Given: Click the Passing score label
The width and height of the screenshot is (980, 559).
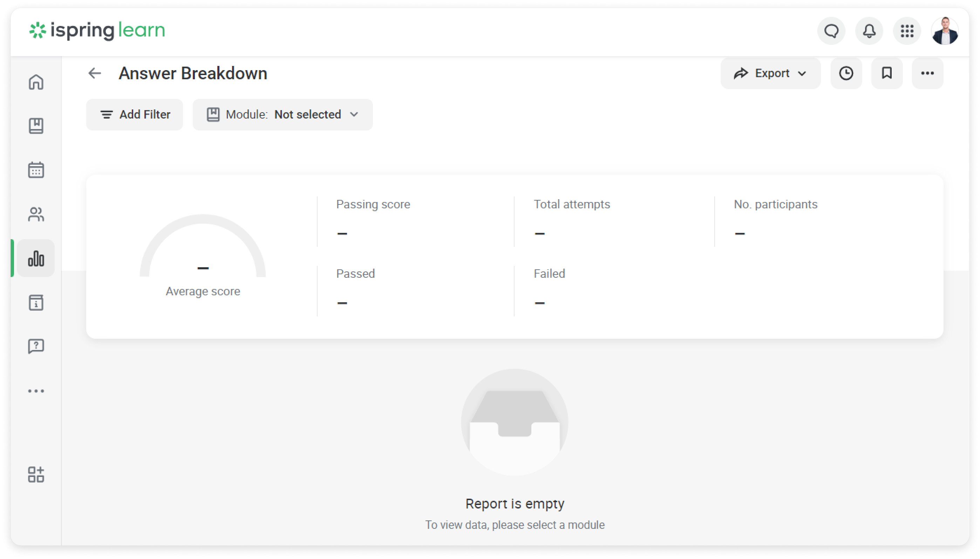Looking at the screenshot, I should 373,204.
